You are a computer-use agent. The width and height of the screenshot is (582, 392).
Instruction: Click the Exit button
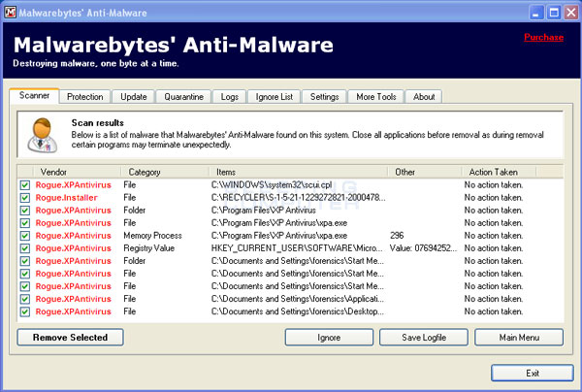(x=533, y=373)
